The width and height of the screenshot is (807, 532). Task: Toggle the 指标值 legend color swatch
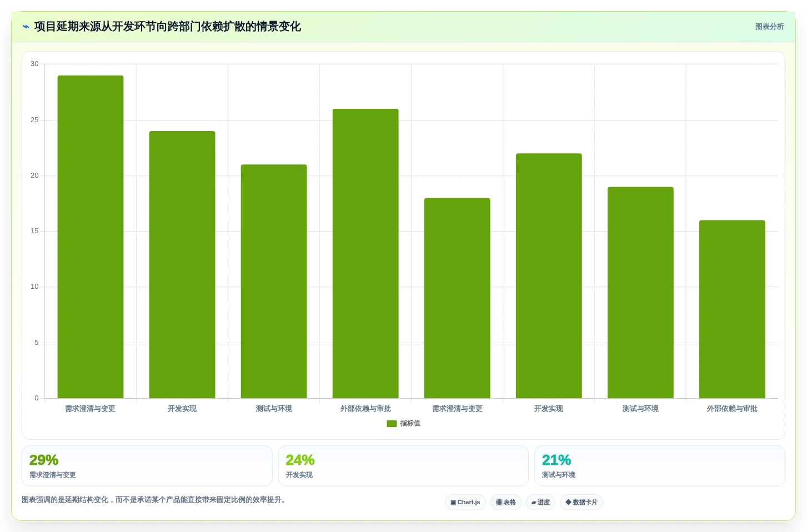[x=392, y=424]
